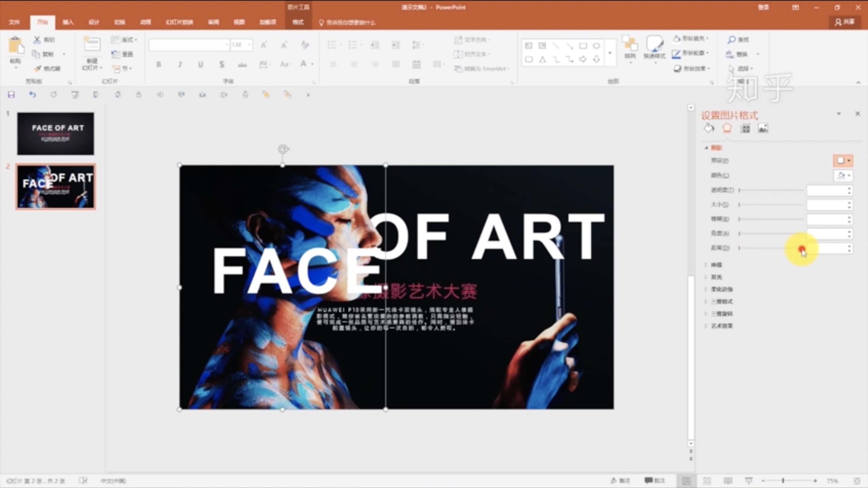868x488 pixels.
Task: Switch to the Picture pane icon
Action: click(x=763, y=128)
